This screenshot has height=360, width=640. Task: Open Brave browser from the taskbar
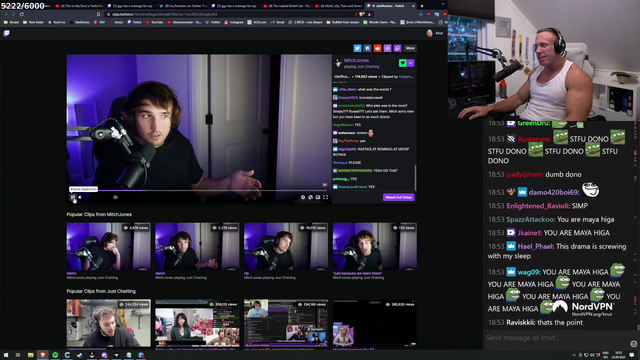click(x=43, y=355)
